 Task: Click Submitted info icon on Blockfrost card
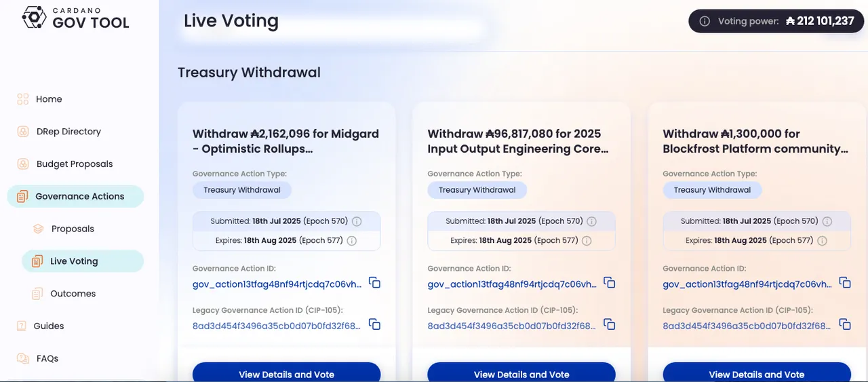pyautogui.click(x=827, y=222)
